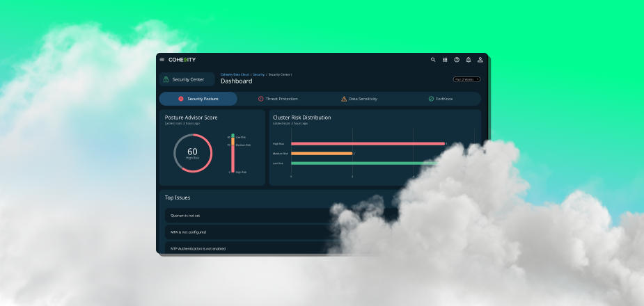
Task: Open notifications bell icon
Action: tap(469, 60)
